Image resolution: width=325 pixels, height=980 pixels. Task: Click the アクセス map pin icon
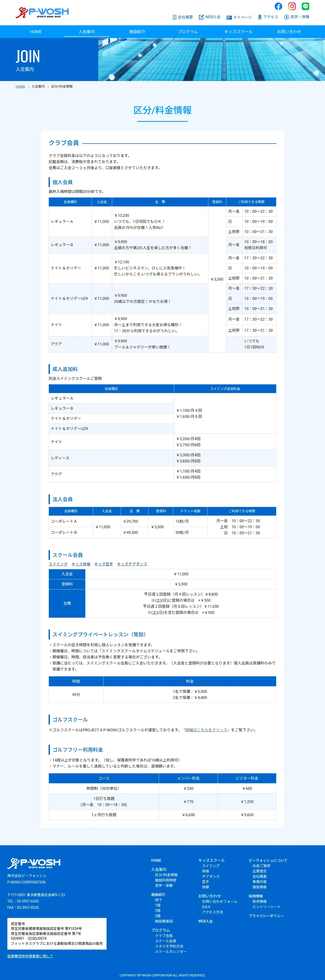(x=260, y=17)
